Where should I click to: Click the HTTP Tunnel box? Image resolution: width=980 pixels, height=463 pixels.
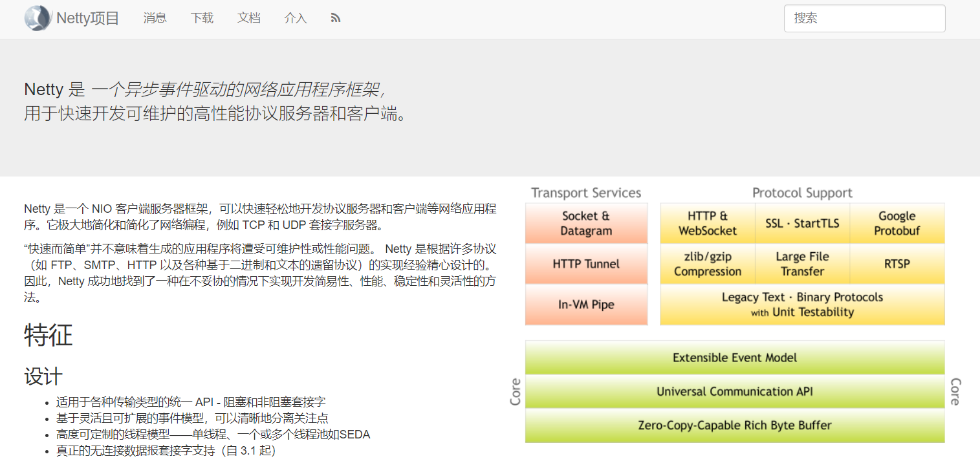pos(586,264)
